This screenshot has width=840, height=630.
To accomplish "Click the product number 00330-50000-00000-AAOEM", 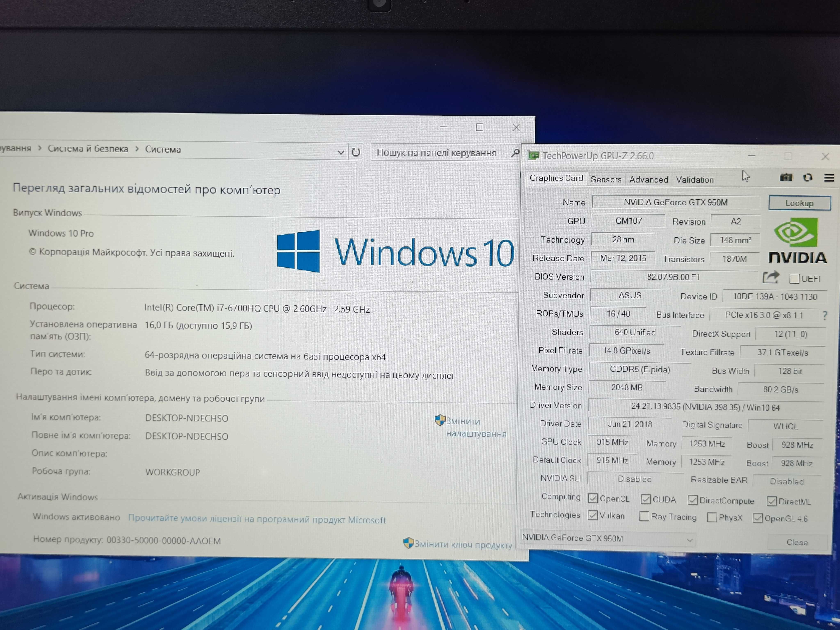I will click(164, 540).
